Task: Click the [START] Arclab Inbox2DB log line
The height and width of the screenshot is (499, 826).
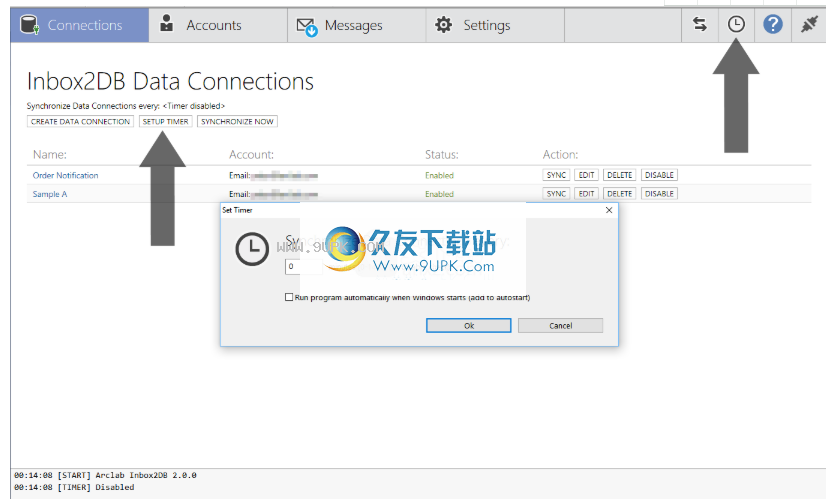Action: pos(105,475)
